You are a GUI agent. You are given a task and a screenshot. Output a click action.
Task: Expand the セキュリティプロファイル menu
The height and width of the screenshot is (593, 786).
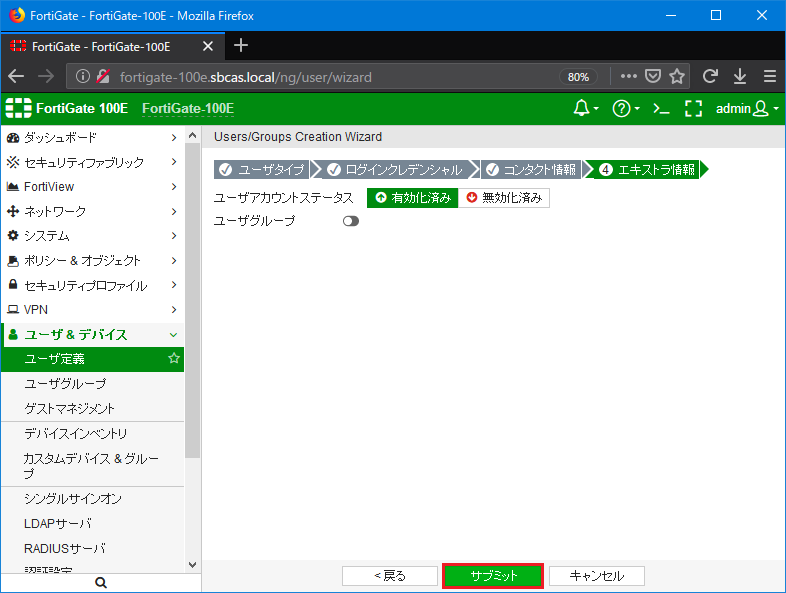tap(92, 285)
